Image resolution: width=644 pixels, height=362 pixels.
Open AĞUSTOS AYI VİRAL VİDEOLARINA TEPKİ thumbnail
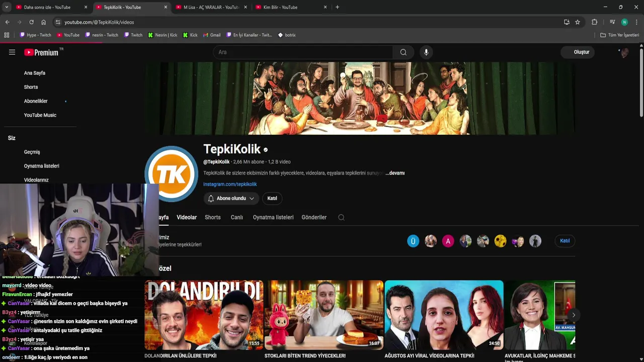click(444, 315)
